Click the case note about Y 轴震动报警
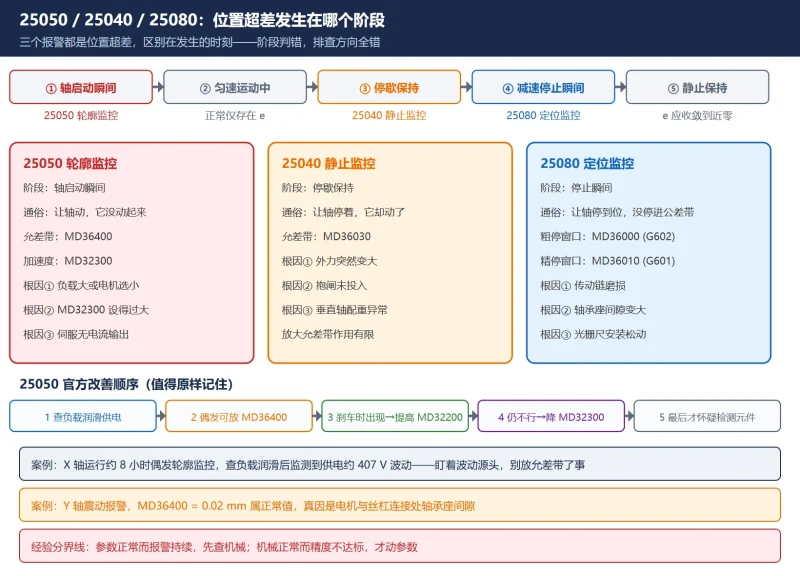This screenshot has height=576, width=800. [400, 505]
